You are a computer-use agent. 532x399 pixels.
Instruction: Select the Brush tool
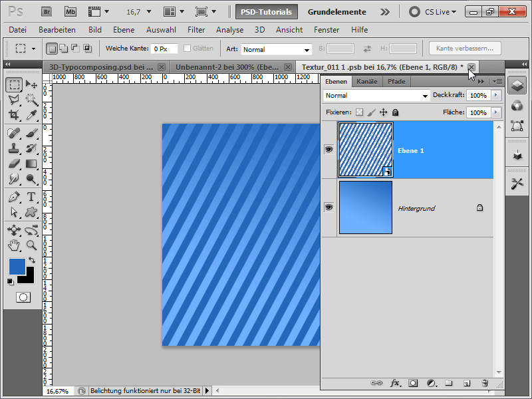pyautogui.click(x=31, y=132)
